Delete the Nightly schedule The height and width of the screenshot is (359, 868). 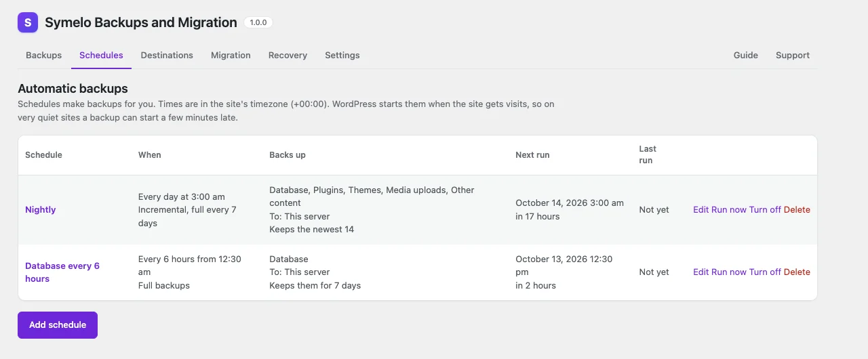(797, 210)
